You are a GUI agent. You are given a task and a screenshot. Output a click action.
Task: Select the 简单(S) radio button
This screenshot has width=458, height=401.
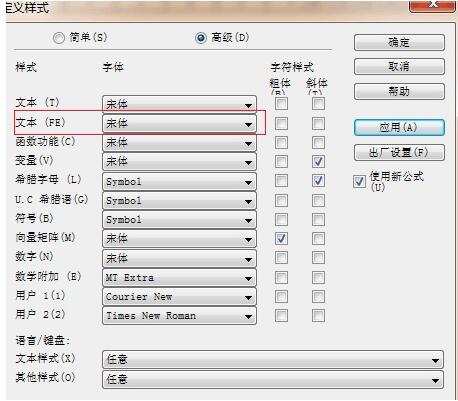[59, 38]
